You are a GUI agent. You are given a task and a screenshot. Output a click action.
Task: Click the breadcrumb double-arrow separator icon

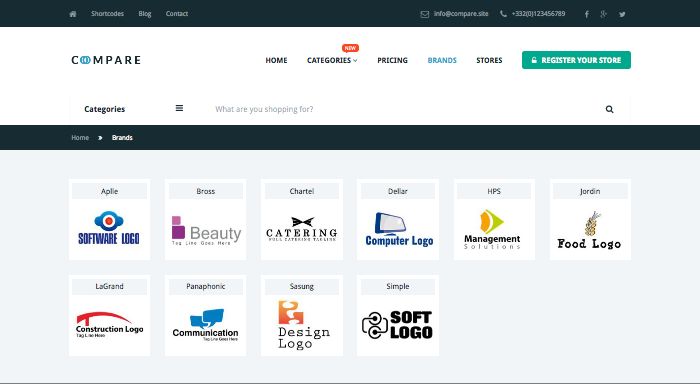coord(100,138)
